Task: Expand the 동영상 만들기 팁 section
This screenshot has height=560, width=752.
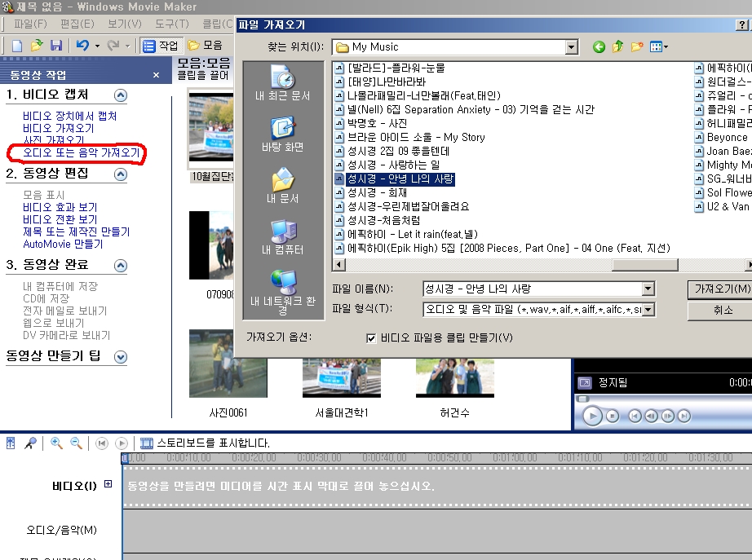Action: coord(121,357)
